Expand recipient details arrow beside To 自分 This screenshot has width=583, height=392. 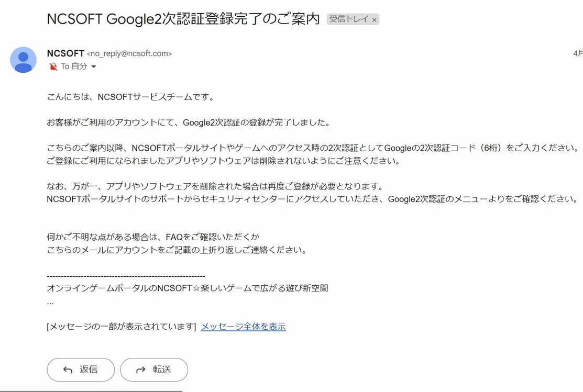[x=94, y=67]
